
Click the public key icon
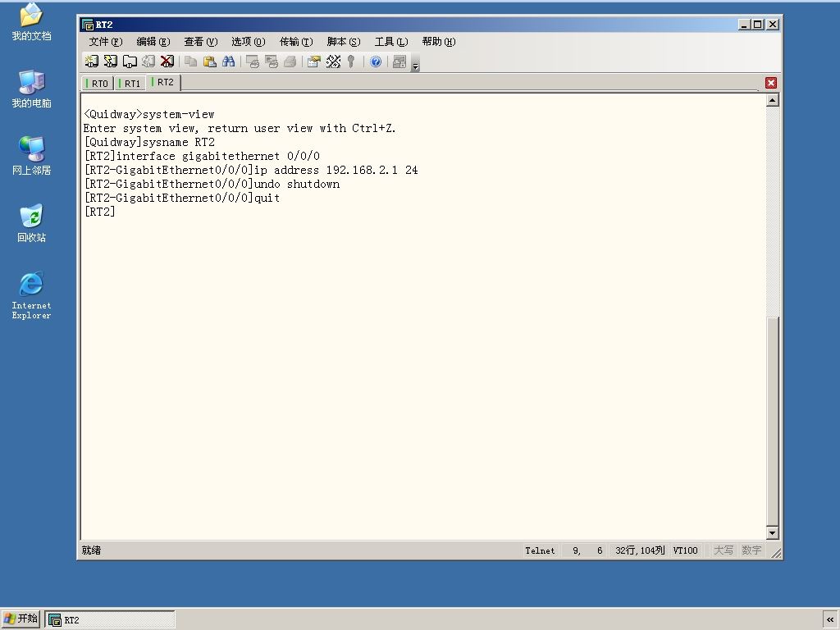coord(351,62)
